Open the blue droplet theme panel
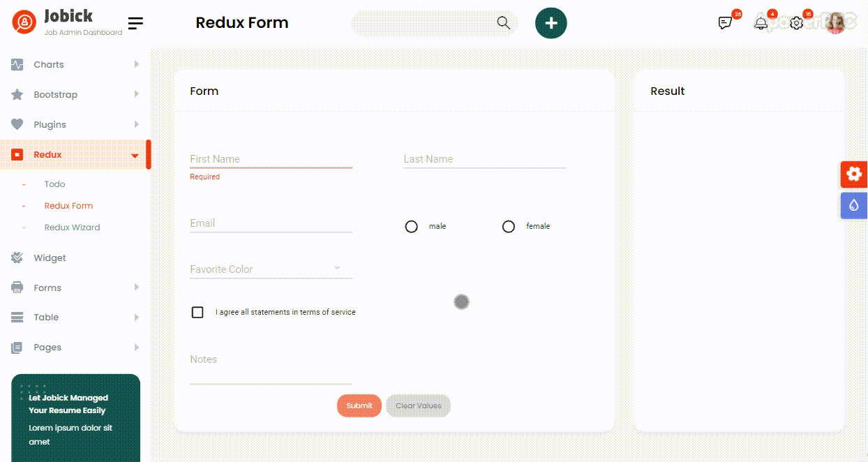868x462 pixels. click(x=854, y=206)
